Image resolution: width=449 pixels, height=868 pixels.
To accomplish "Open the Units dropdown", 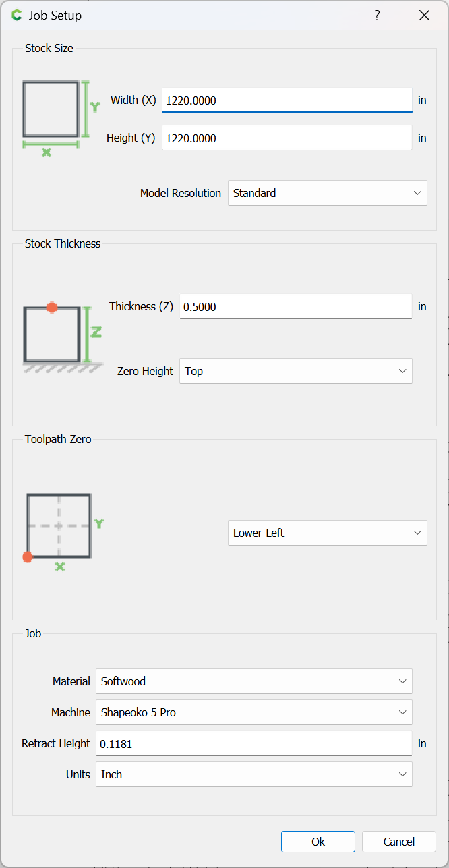I will click(x=254, y=774).
